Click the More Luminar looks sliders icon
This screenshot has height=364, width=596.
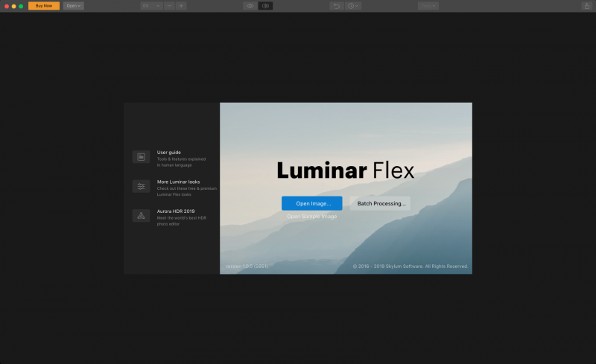click(x=141, y=186)
